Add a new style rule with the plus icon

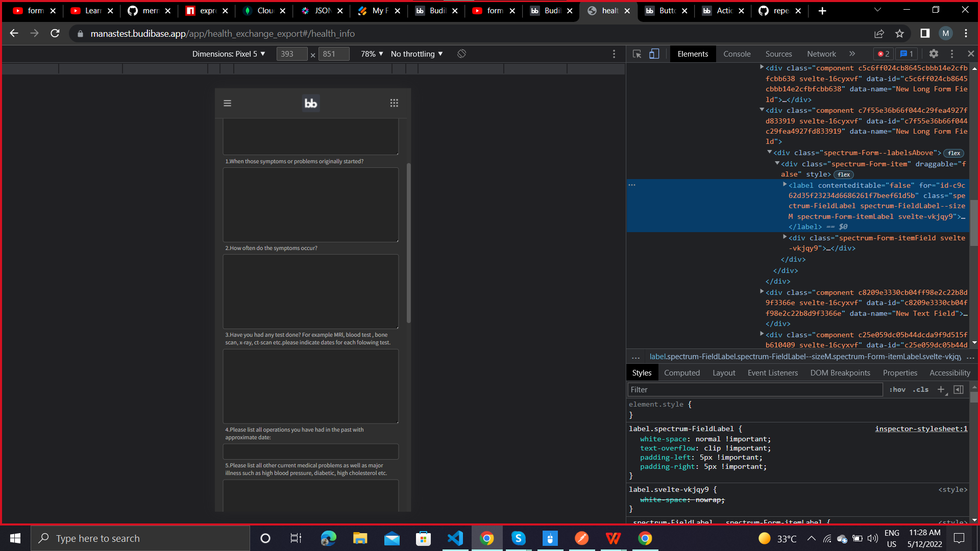tap(941, 389)
